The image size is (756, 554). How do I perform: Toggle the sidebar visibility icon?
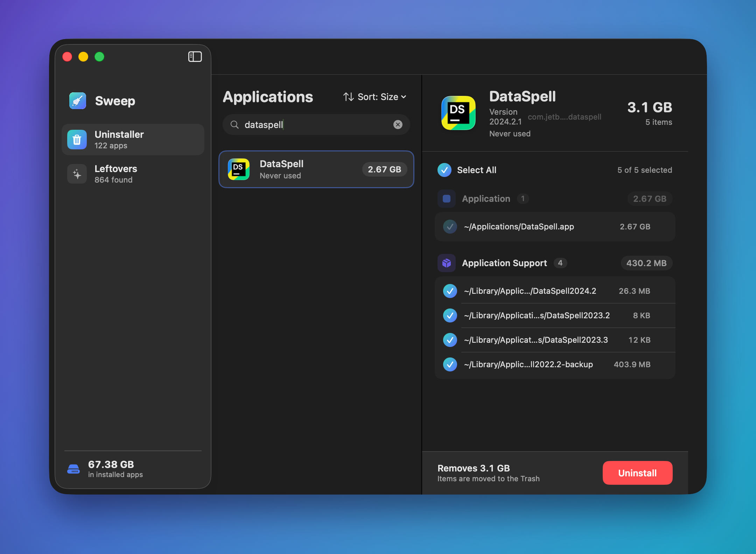click(195, 57)
